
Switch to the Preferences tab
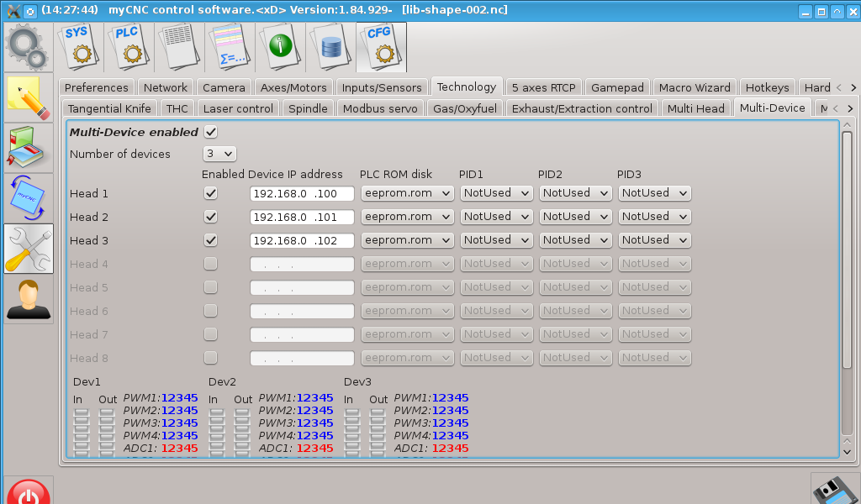[96, 87]
